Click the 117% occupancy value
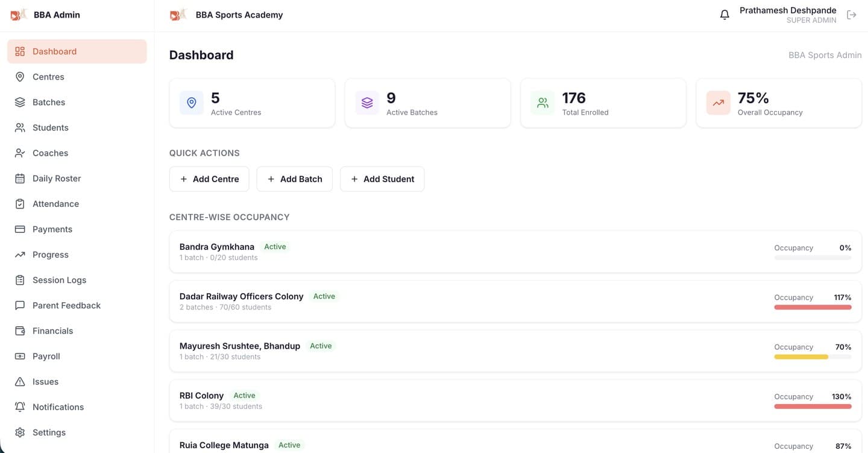 pos(843,297)
